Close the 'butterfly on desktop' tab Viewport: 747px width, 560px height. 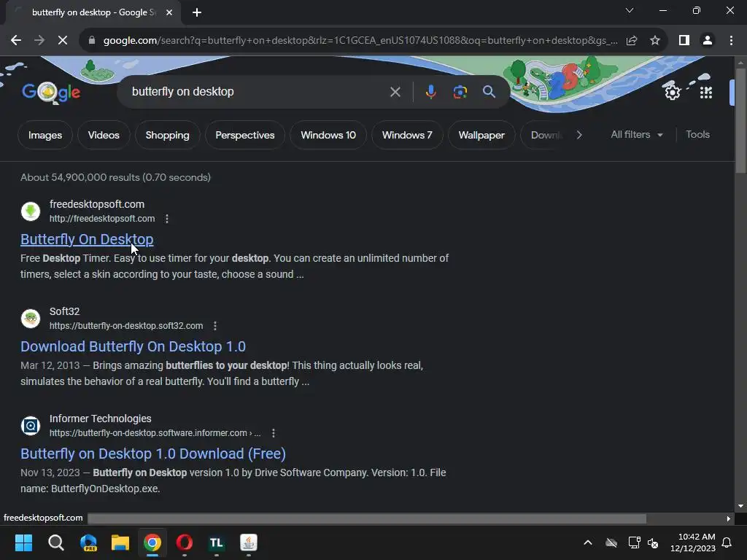click(x=169, y=12)
